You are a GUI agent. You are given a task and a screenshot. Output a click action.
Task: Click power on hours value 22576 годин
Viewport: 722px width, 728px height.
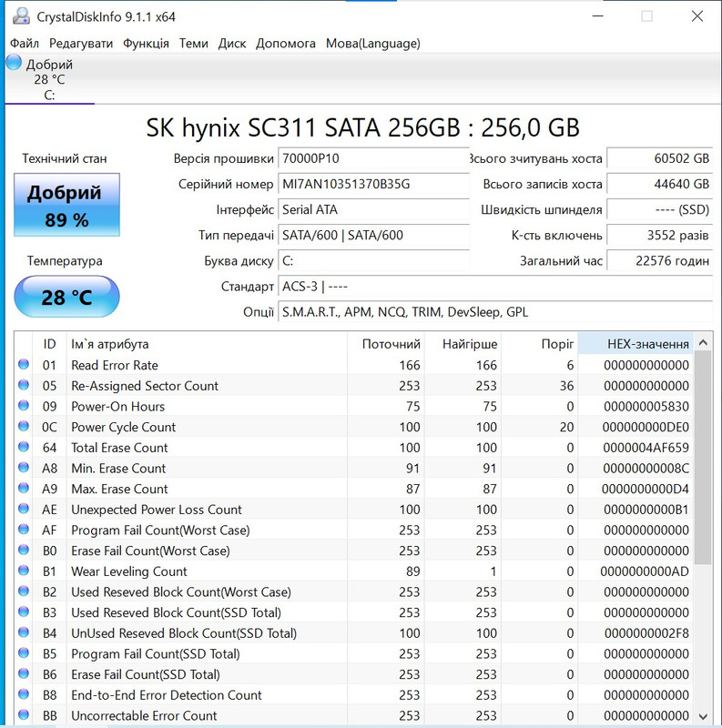(x=660, y=261)
